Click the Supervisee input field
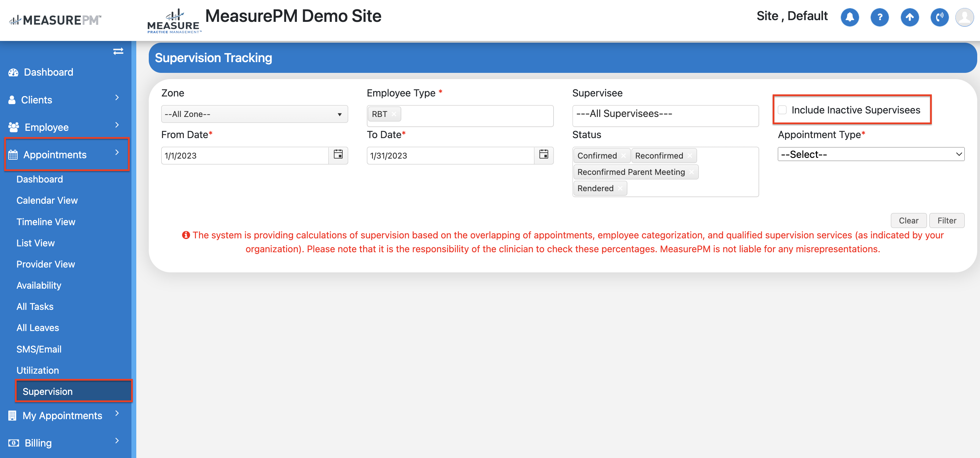 (x=665, y=114)
